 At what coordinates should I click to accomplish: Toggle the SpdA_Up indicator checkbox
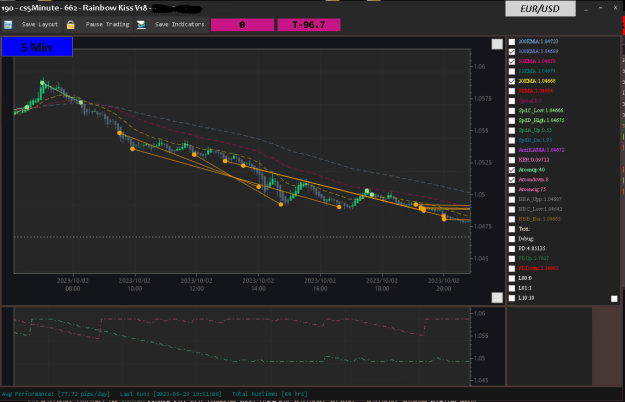tap(512, 131)
